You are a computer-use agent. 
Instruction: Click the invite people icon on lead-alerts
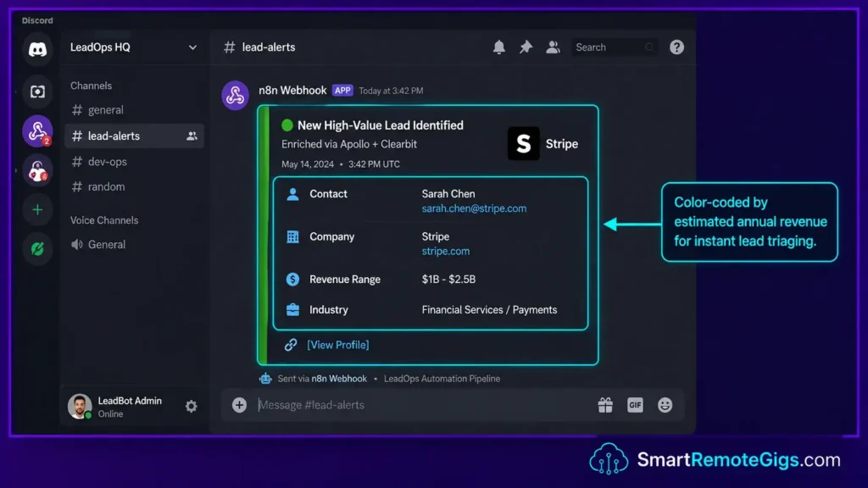pos(192,136)
